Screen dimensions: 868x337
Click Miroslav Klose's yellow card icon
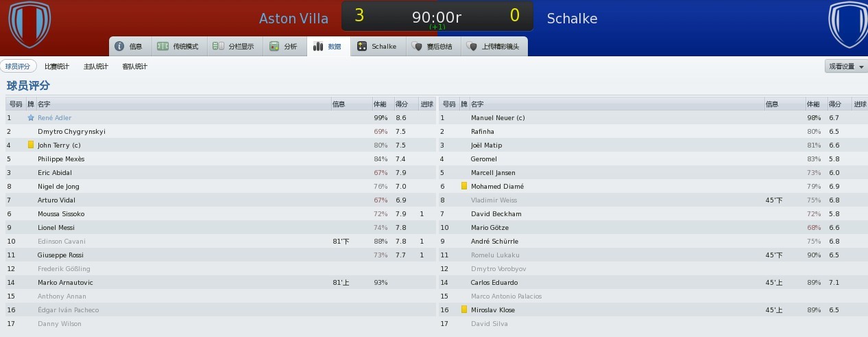point(464,310)
